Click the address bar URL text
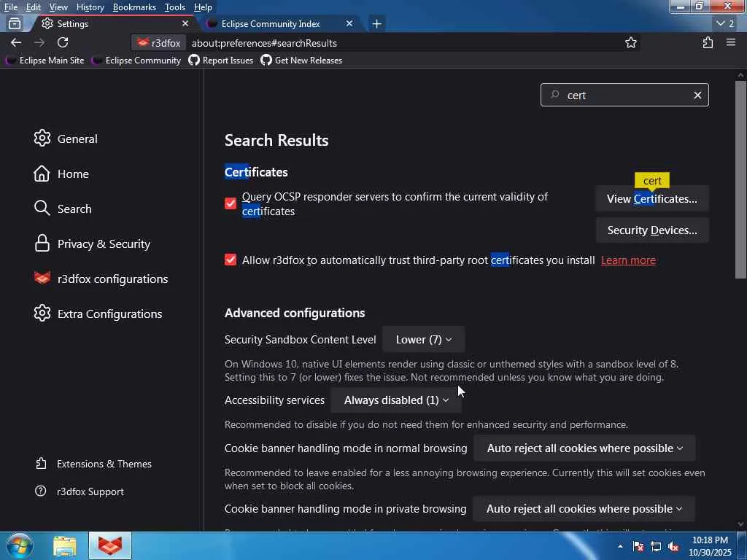Viewport: 747px width, 560px height. click(x=264, y=43)
